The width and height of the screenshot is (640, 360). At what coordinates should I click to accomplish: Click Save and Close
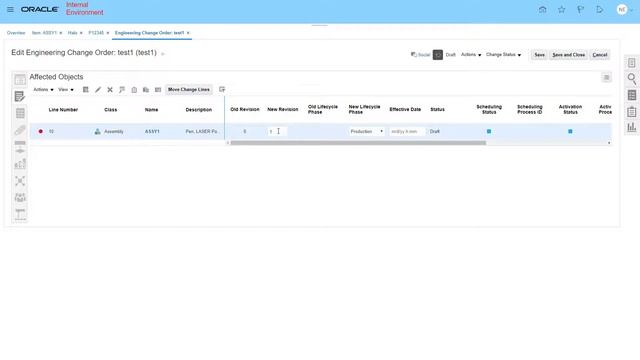(x=568, y=55)
